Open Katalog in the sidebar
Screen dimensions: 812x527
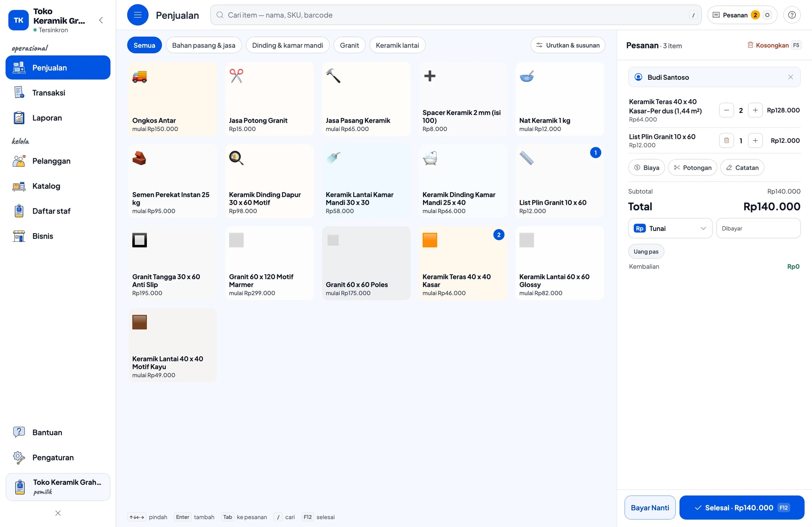(x=58, y=186)
